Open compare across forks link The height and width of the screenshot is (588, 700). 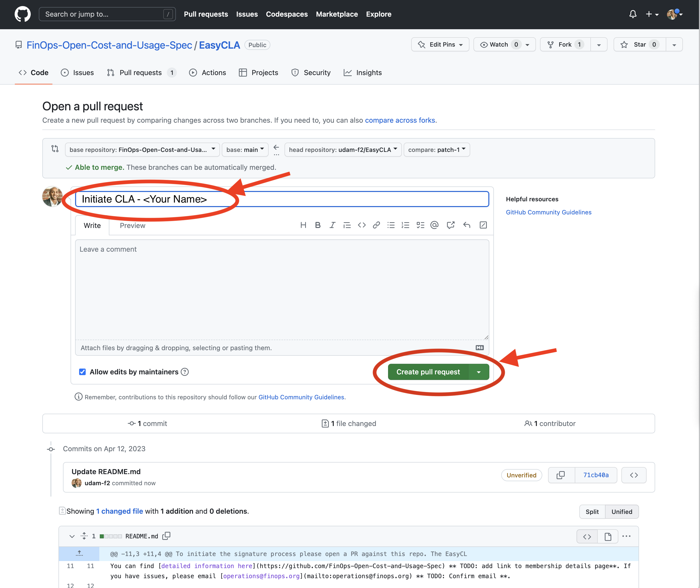click(400, 120)
